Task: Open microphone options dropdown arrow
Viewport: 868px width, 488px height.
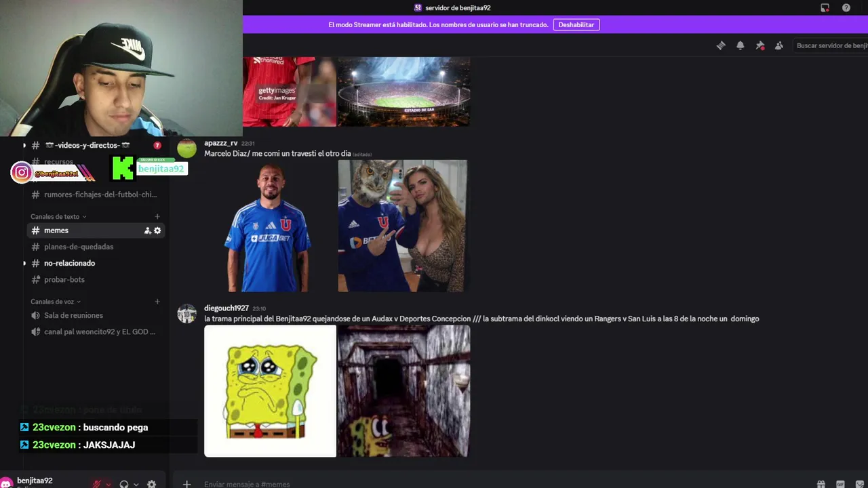Action: click(108, 484)
